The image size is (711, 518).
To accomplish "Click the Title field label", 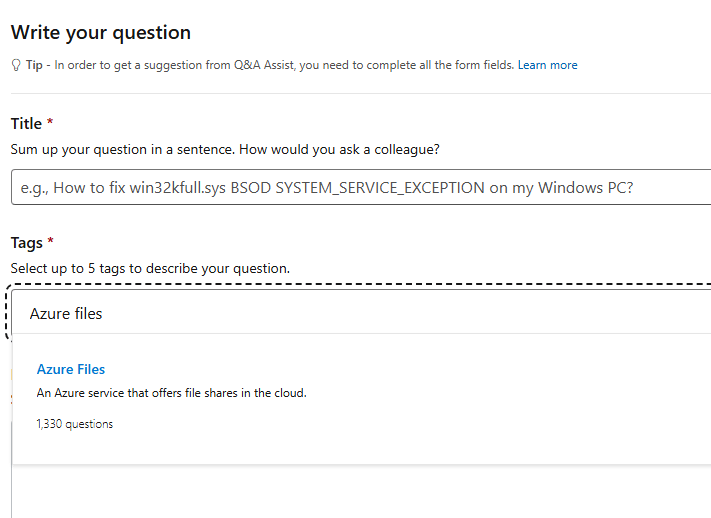I will pos(26,124).
